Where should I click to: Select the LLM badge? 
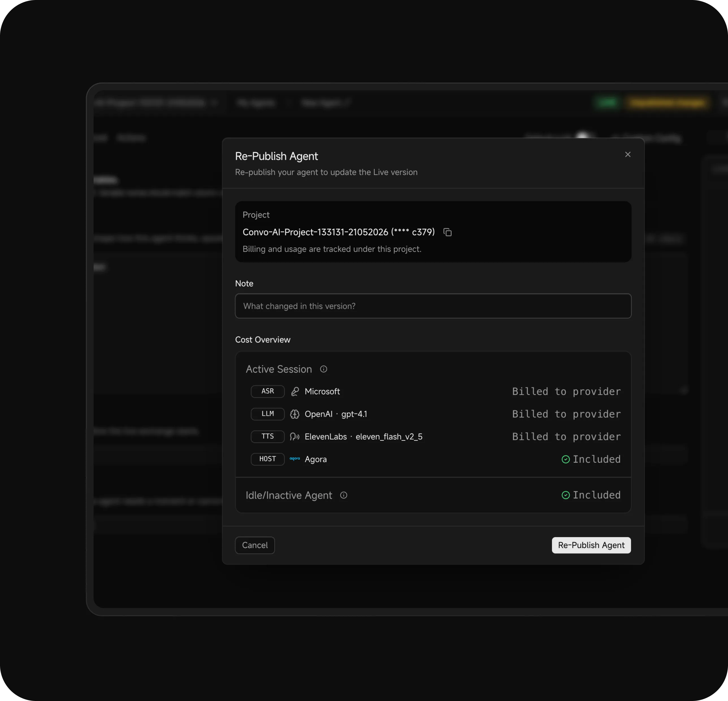268,414
